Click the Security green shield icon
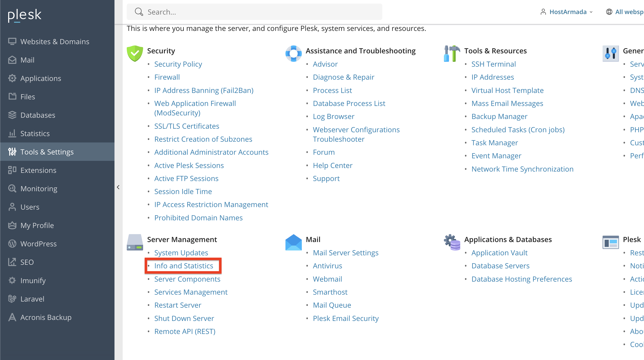The image size is (644, 360). (x=135, y=53)
